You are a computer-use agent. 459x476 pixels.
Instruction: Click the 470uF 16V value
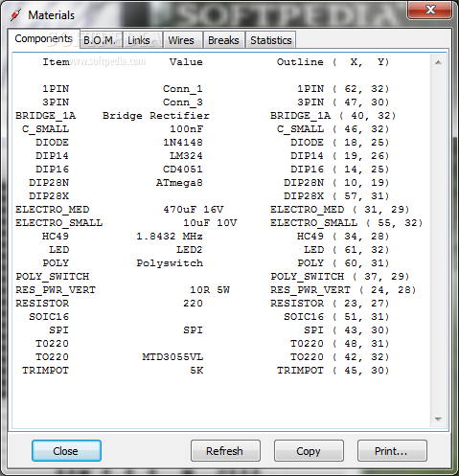194,210
